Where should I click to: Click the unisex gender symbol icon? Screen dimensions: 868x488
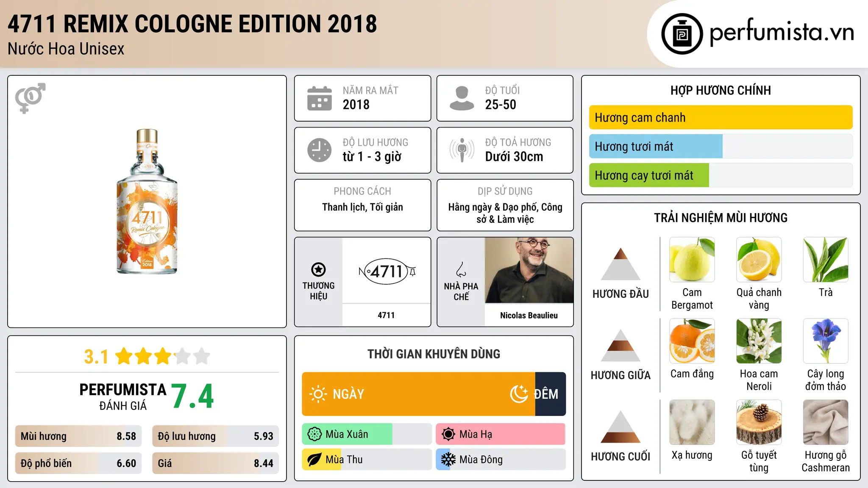point(30,97)
